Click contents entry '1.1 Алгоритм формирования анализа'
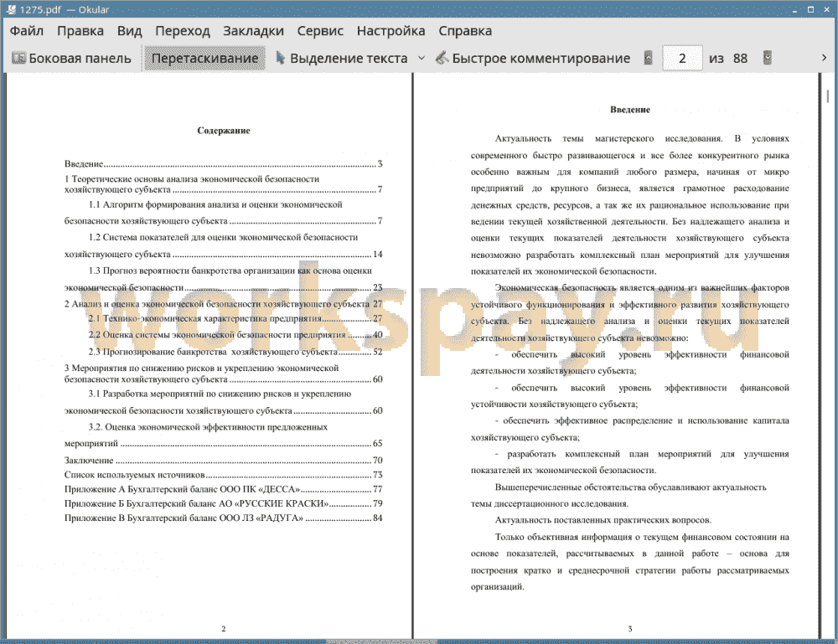838x644 pixels. click(x=224, y=213)
